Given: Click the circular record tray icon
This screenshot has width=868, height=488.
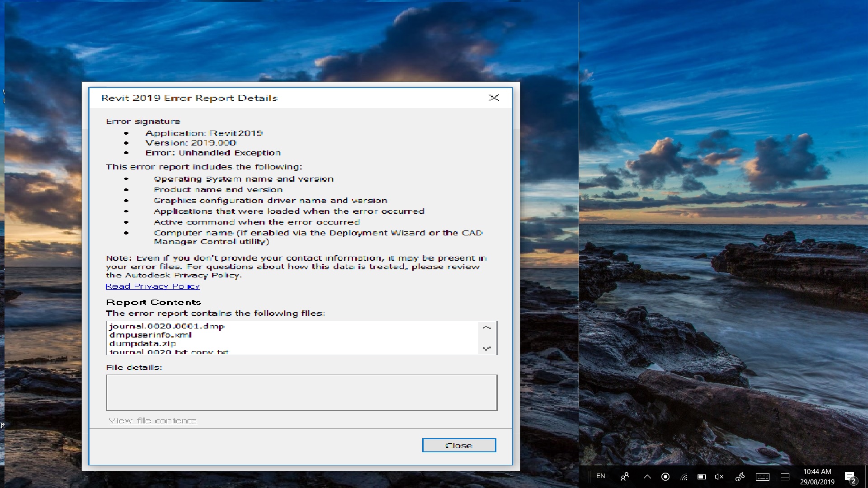Looking at the screenshot, I should tap(665, 477).
